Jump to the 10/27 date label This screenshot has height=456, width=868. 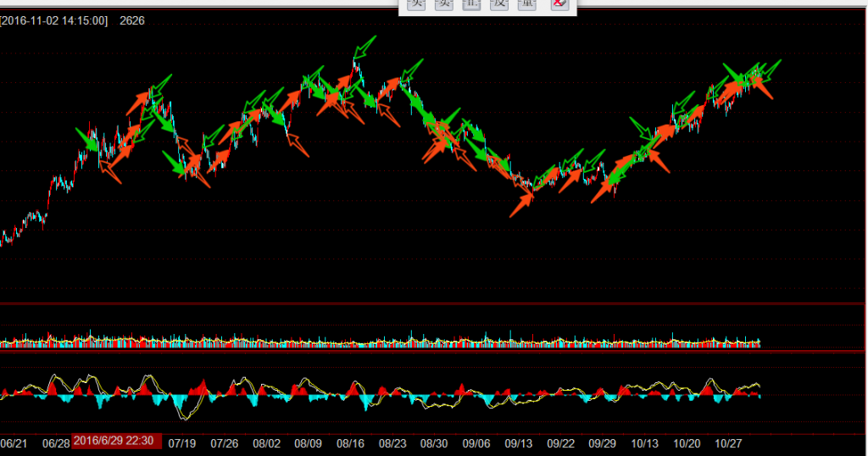coord(728,443)
